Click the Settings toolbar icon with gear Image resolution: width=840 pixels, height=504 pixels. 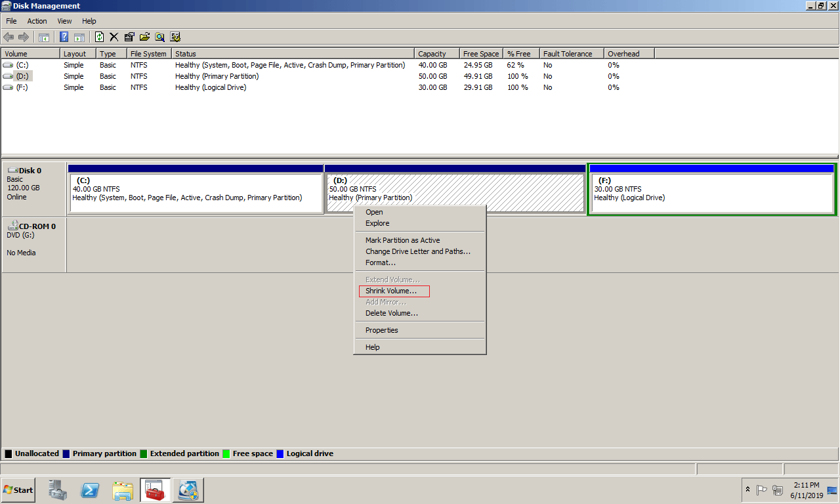(175, 37)
